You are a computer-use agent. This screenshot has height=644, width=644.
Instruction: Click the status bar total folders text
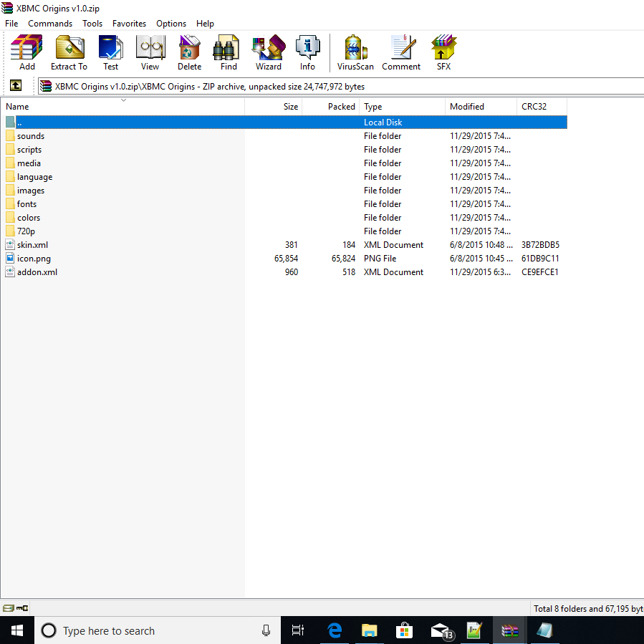click(x=588, y=609)
